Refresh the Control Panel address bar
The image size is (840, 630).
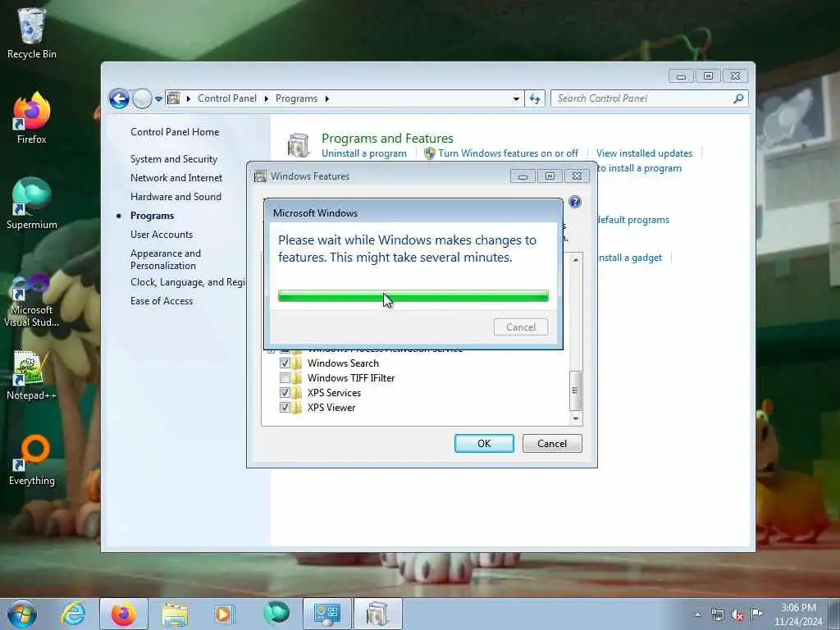pos(535,98)
